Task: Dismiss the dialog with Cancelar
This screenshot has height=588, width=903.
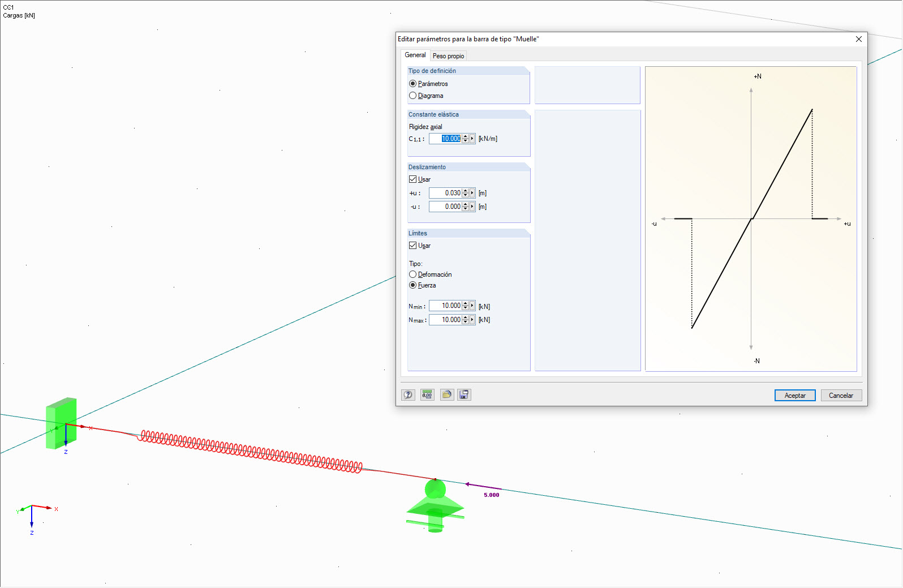Action: (x=841, y=396)
